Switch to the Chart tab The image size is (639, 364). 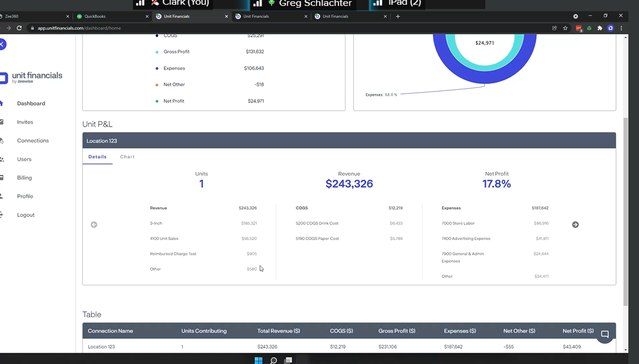coord(127,157)
